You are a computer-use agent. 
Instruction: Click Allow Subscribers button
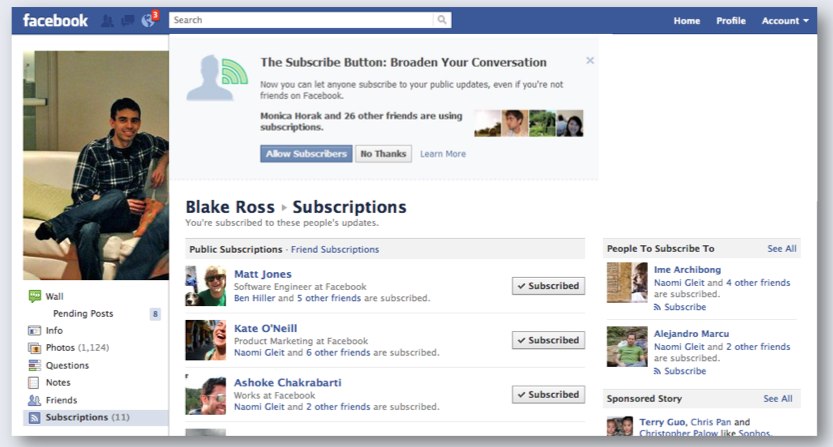(306, 154)
